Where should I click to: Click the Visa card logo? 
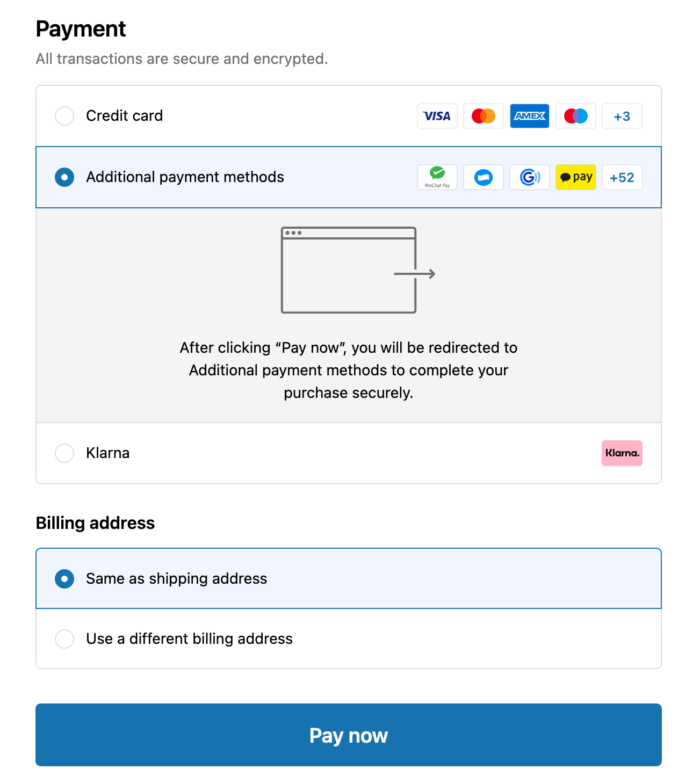pos(437,116)
